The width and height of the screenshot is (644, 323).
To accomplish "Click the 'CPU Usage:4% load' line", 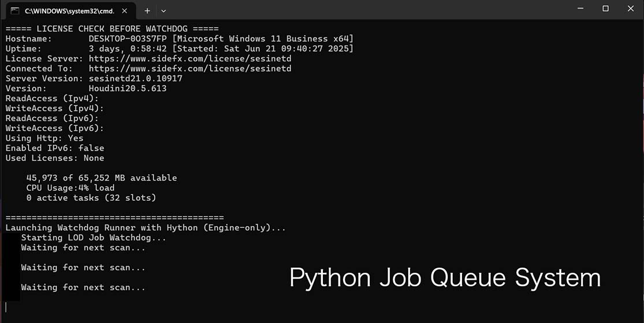I will point(70,188).
